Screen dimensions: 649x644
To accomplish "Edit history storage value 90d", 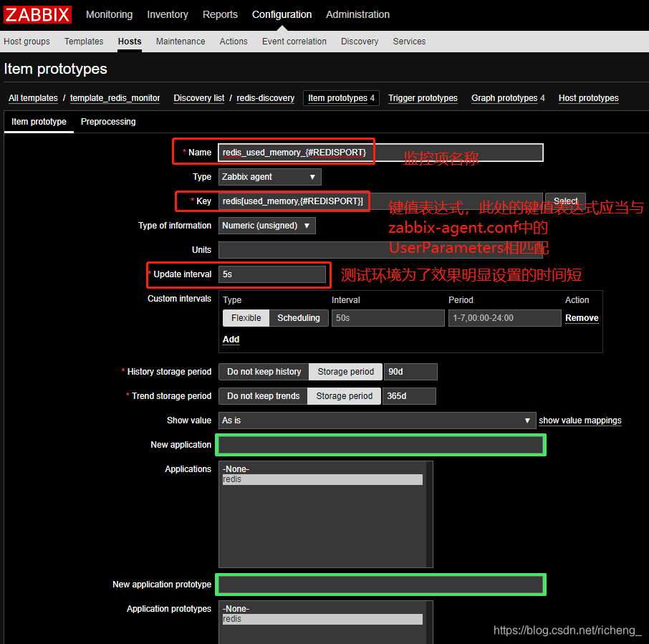I will 410,372.
